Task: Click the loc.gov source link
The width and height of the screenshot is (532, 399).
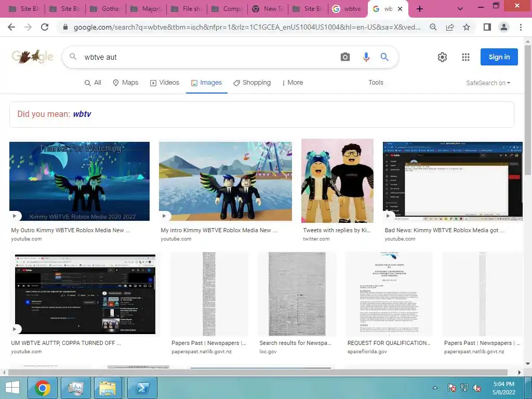Action: click(268, 352)
